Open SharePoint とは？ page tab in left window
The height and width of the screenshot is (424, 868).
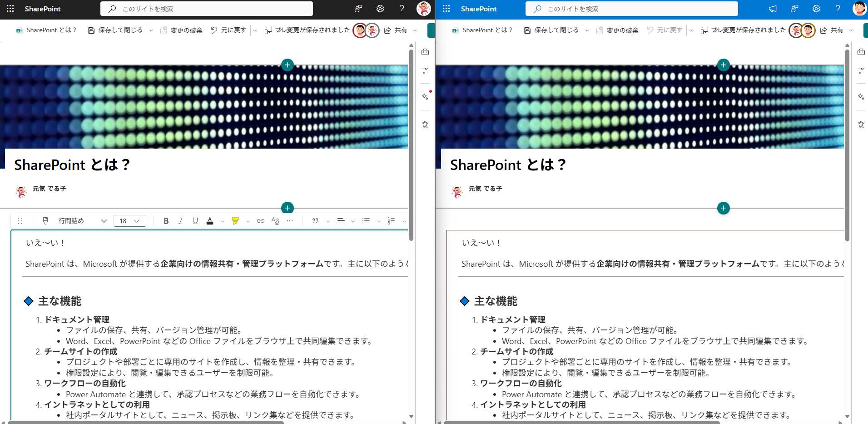pyautogui.click(x=46, y=30)
